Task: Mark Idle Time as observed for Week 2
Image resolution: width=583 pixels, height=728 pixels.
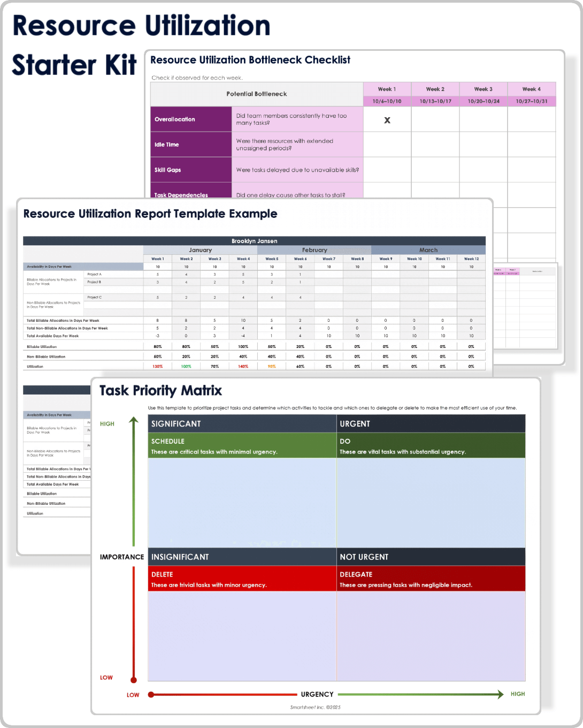Action: click(x=434, y=145)
